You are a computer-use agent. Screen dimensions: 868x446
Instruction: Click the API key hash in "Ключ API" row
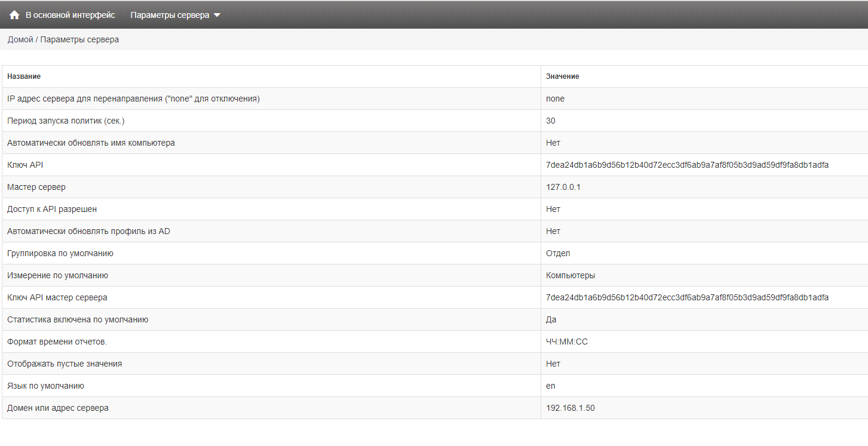[687, 165]
